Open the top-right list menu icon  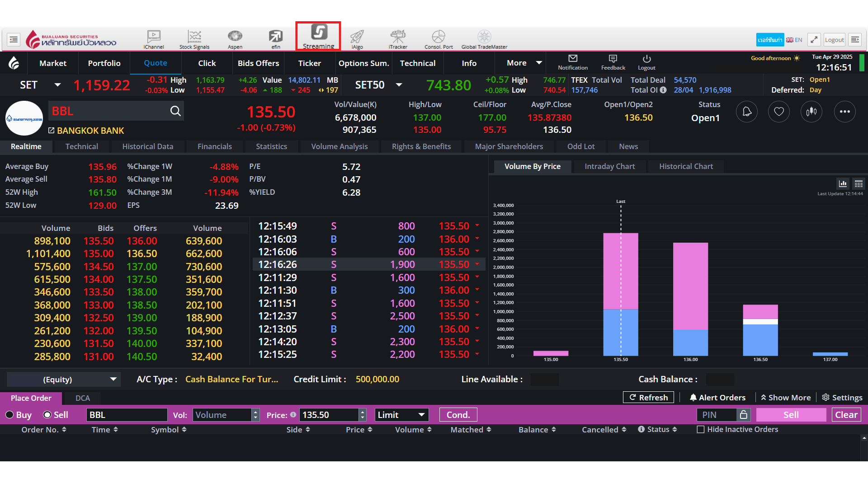point(855,40)
